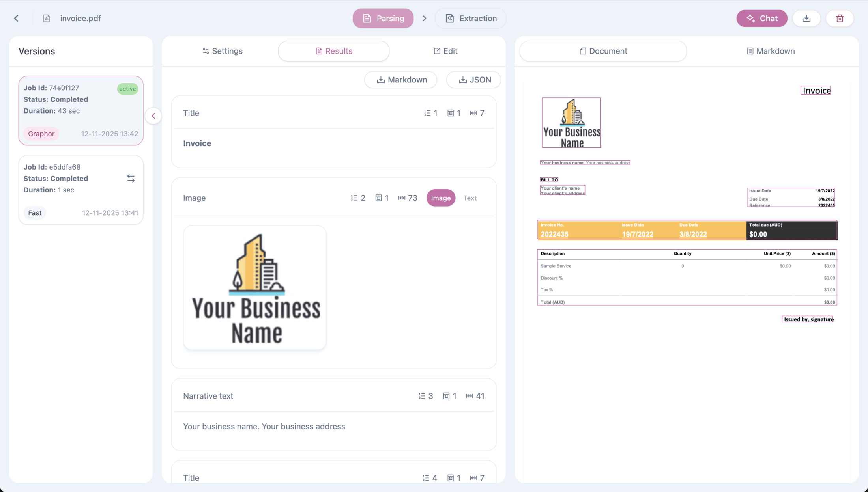This screenshot has height=492, width=868.
Task: Go to the Extraction step
Action: pyautogui.click(x=470, y=18)
